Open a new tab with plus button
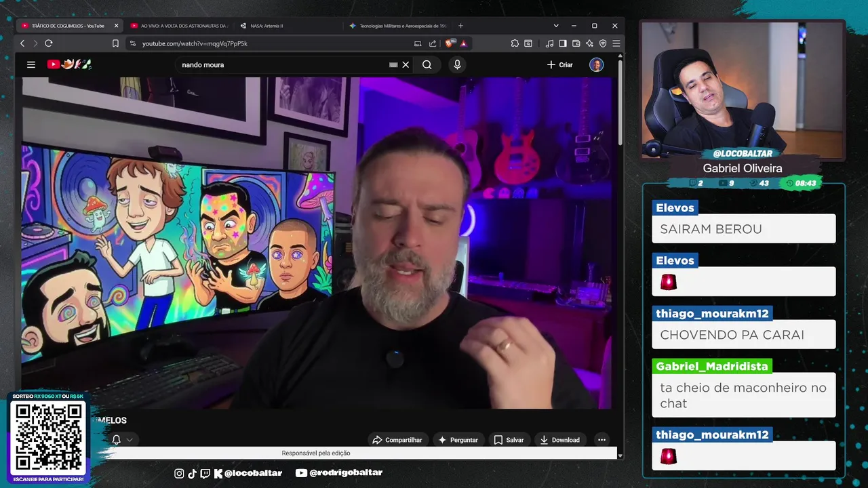Screen dimensions: 868x488 [x=460, y=26]
